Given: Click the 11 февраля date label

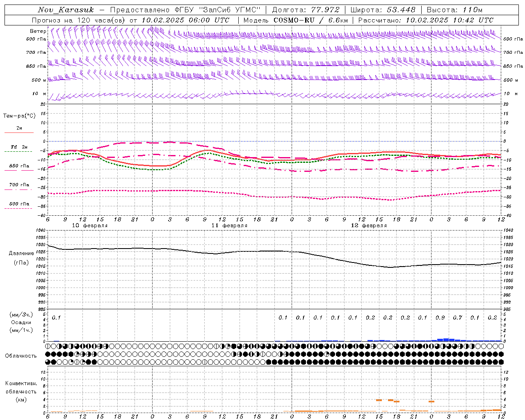Looking at the screenshot, I should tap(229, 226).
